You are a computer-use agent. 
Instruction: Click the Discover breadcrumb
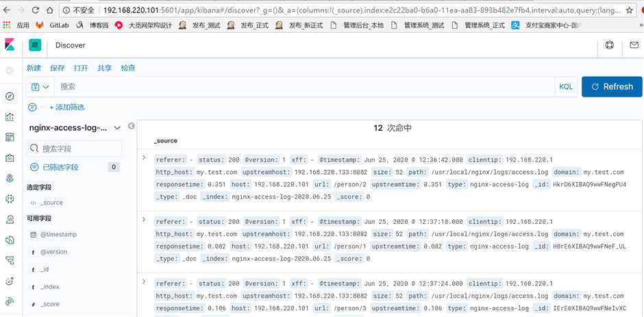coord(71,45)
